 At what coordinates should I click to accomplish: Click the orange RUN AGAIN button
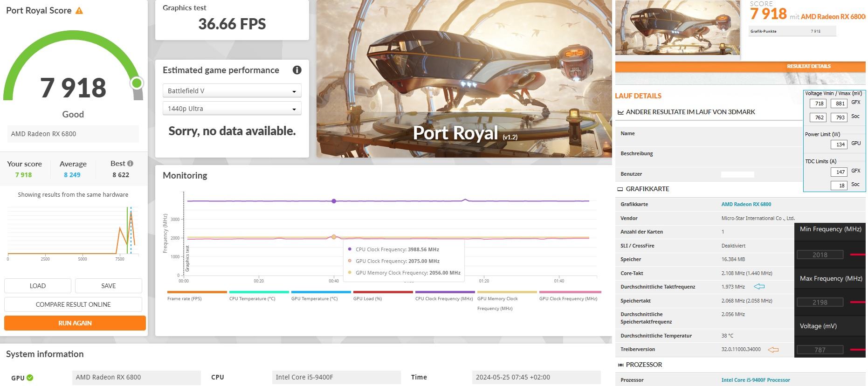[x=75, y=323]
